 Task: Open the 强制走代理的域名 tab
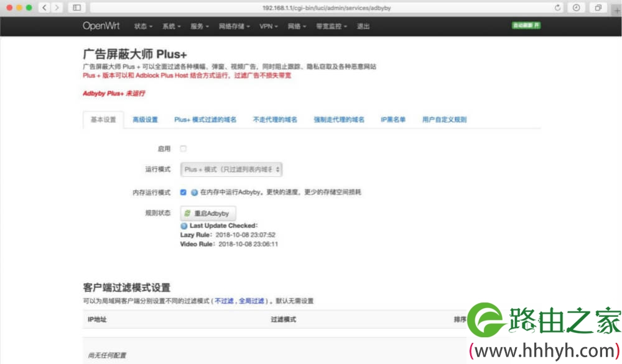pos(339,120)
